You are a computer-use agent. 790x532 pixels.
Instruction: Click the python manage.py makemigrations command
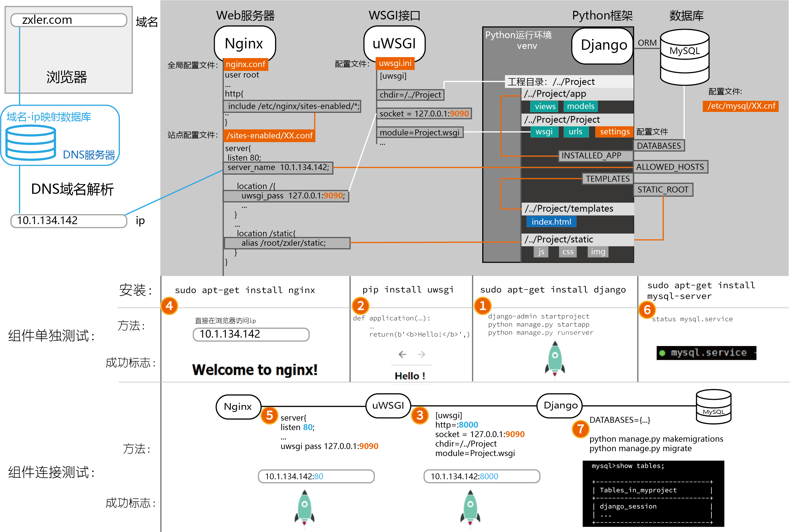pyautogui.click(x=656, y=439)
